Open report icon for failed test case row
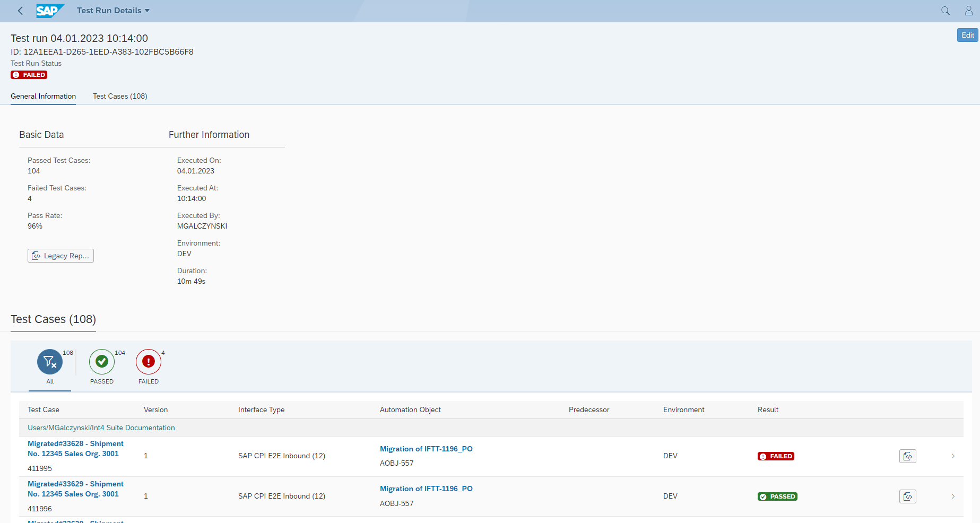Image resolution: width=980 pixels, height=523 pixels. (907, 456)
